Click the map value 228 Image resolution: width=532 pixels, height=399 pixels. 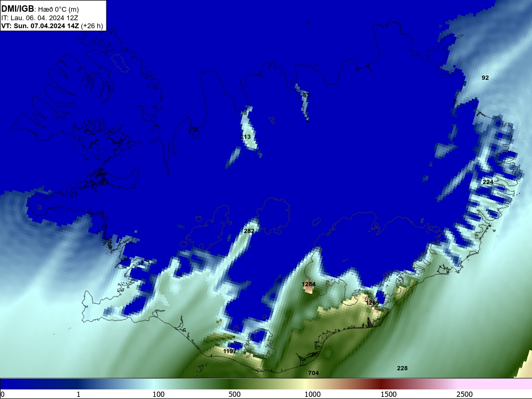click(402, 368)
